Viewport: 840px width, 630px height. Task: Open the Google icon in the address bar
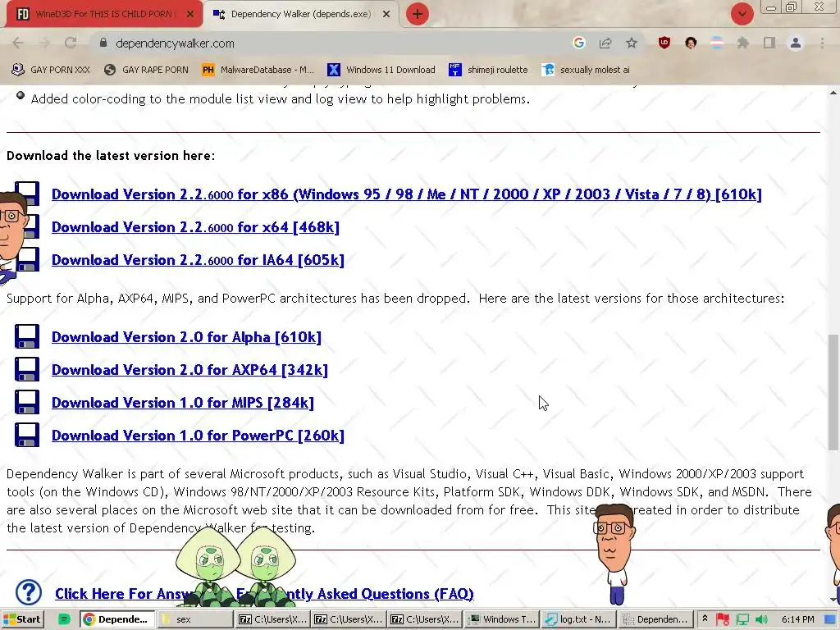pos(578,43)
